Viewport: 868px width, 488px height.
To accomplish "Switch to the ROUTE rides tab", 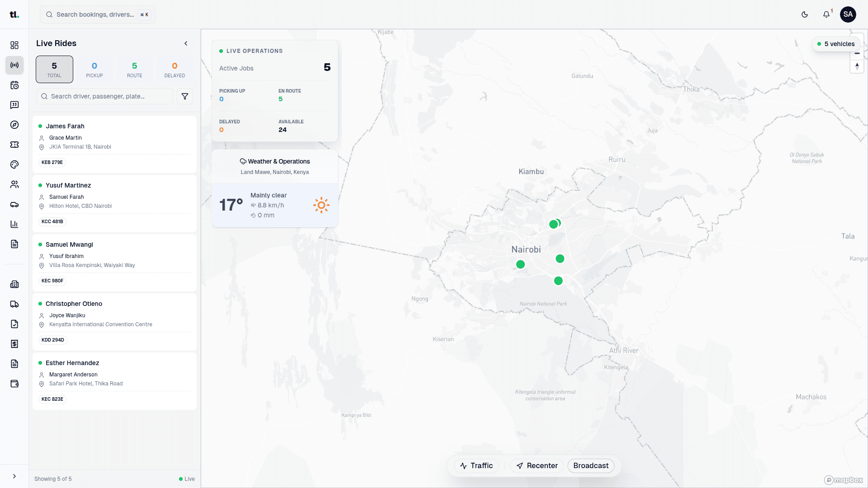I will 134,69.
